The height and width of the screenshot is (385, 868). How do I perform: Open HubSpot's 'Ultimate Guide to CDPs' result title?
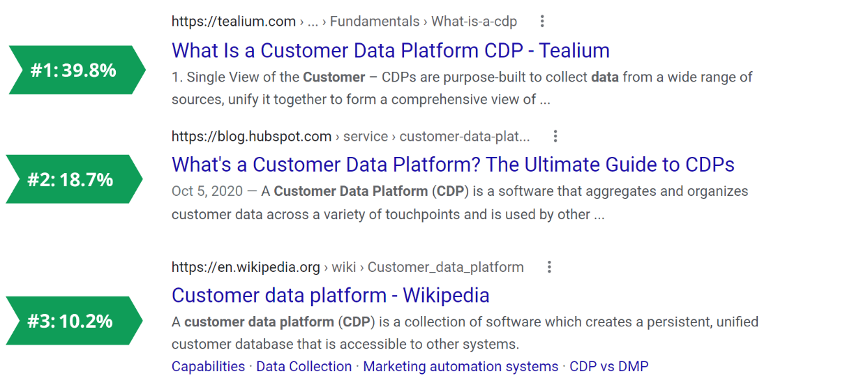point(453,165)
